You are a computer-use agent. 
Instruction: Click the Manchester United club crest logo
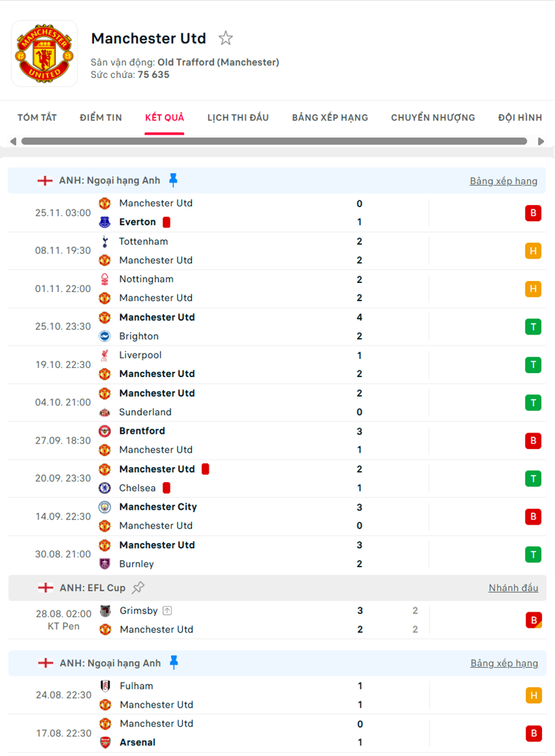pos(44,54)
